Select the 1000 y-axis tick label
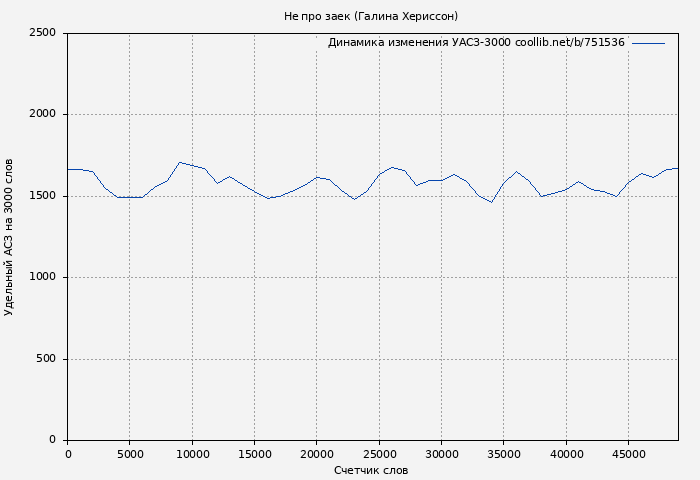Viewport: 700px width, 480px height. pos(42,278)
